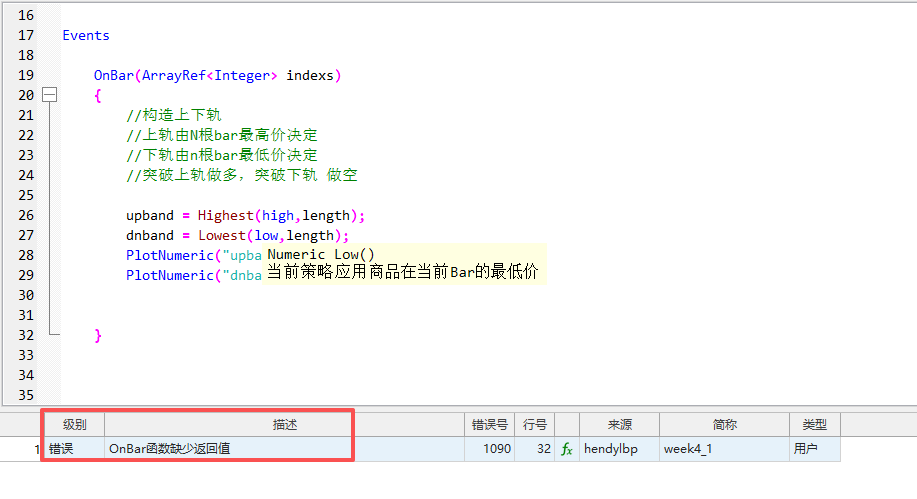917x499 pixels.
Task: Click the 来源 column header
Action: coord(619,425)
